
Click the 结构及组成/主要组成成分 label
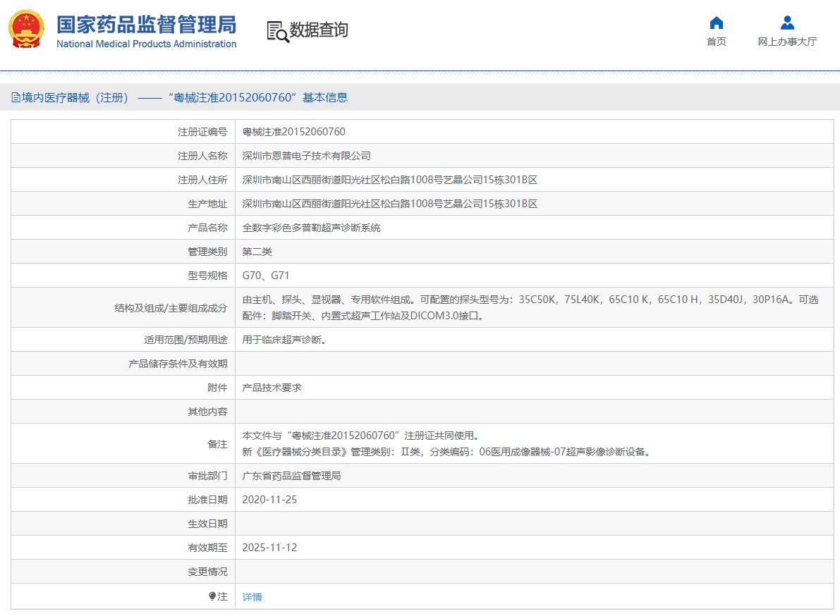coord(171,308)
